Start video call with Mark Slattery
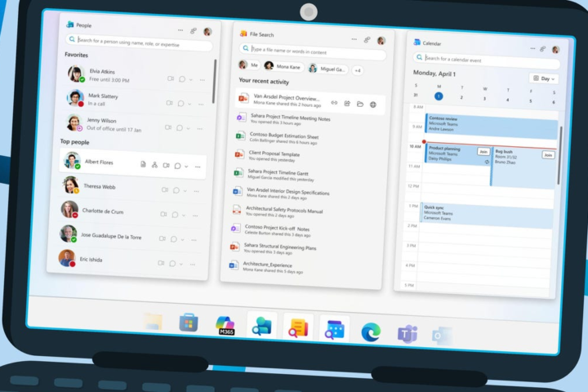 pyautogui.click(x=170, y=102)
